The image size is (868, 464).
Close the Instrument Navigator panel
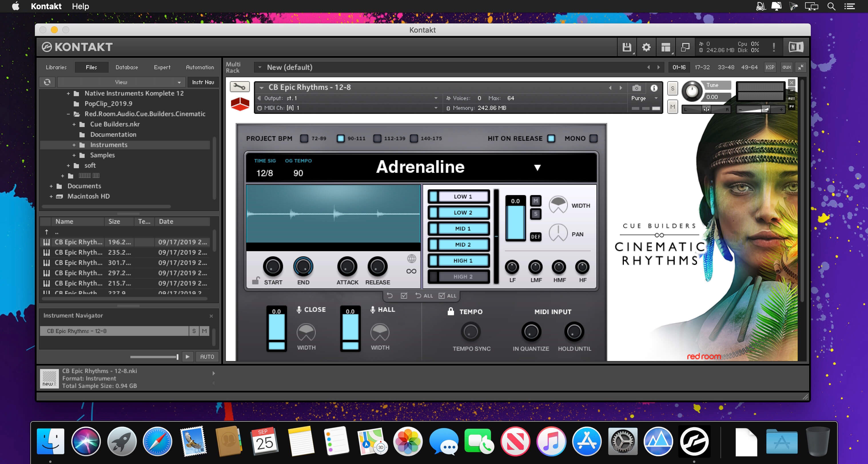211,316
